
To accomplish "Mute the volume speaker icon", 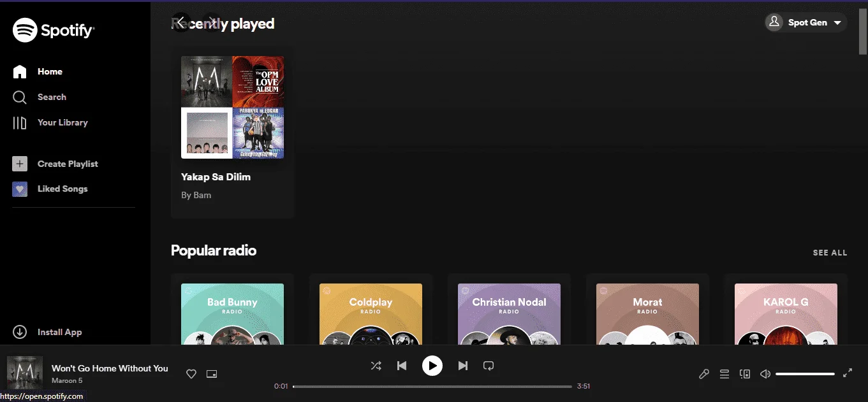I will click(765, 374).
